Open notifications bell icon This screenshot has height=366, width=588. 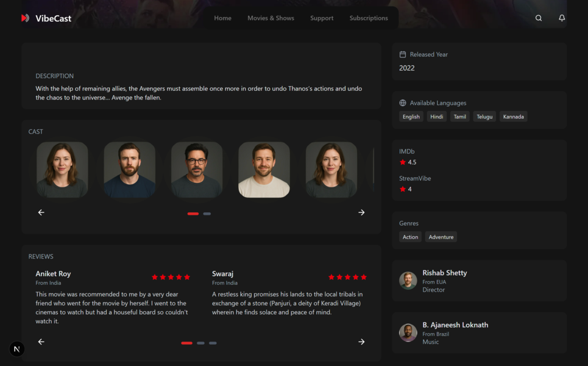(562, 18)
